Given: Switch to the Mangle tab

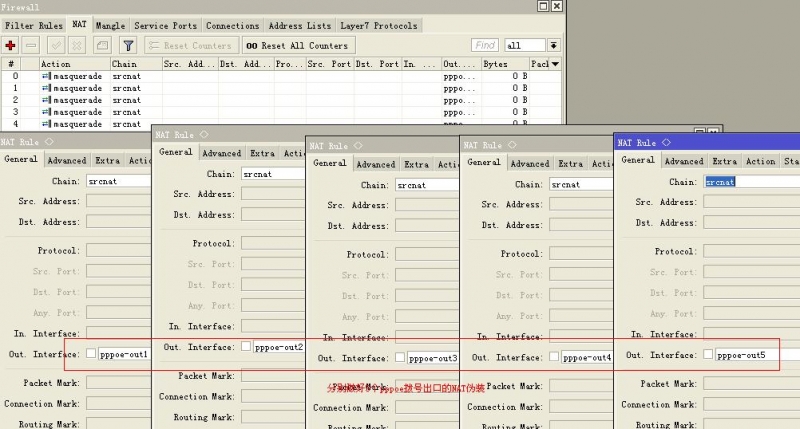Looking at the screenshot, I should (110, 26).
